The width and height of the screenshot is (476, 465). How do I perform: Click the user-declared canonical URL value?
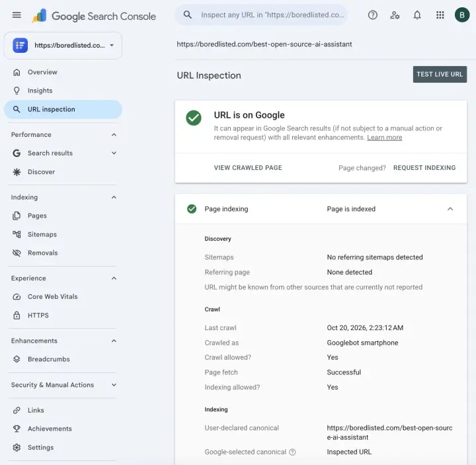(x=389, y=433)
